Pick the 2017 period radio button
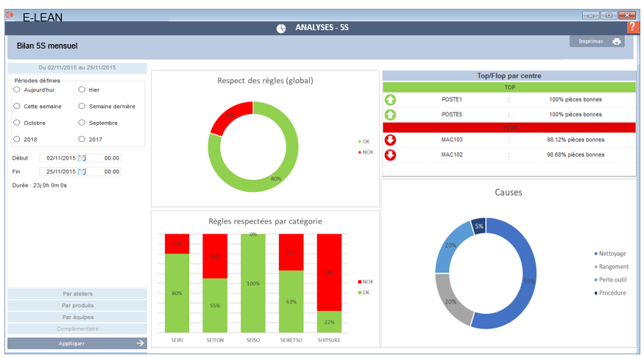 click(x=82, y=139)
